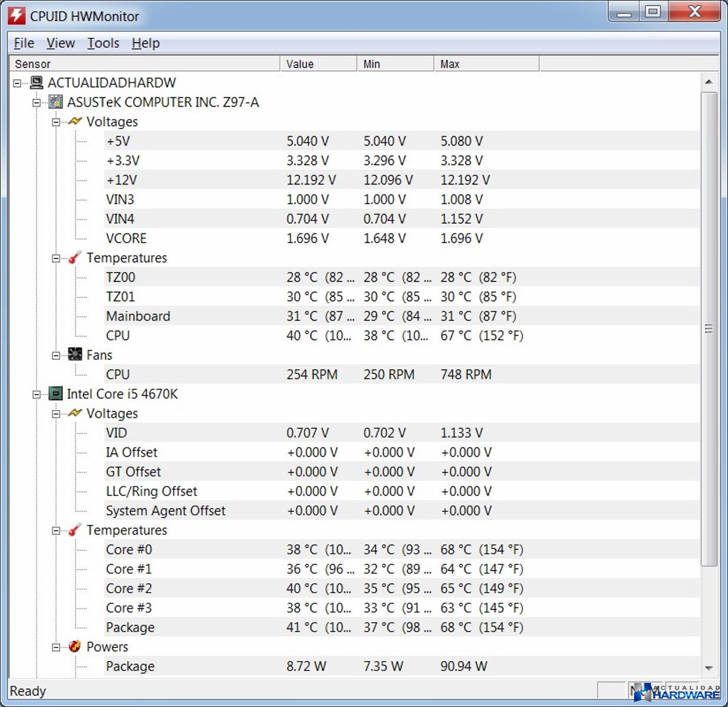Viewport: 728px width, 707px height.
Task: Open the Tools menu
Action: 103,43
